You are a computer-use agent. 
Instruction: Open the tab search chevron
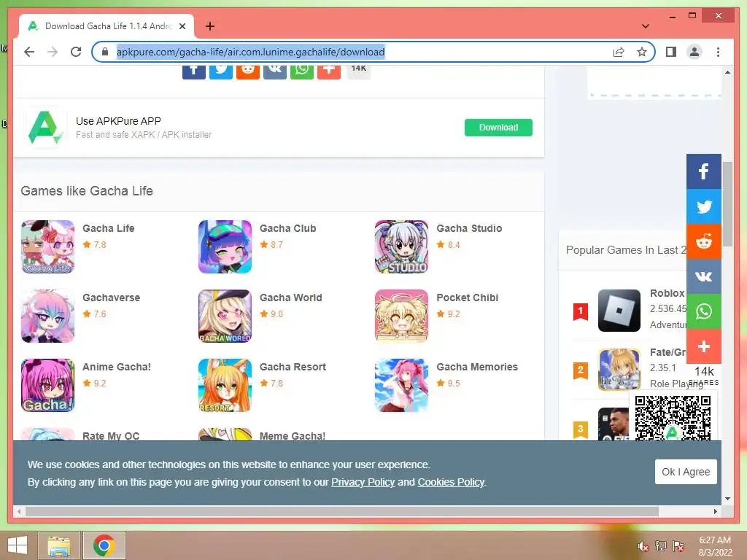point(646,26)
